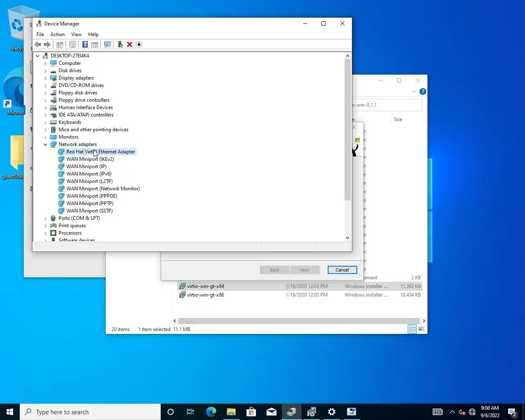
Task: Click the taskbar search box
Action: 90,412
